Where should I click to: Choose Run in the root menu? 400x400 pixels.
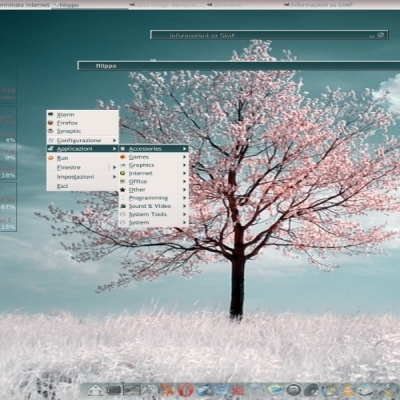pyautogui.click(x=83, y=158)
